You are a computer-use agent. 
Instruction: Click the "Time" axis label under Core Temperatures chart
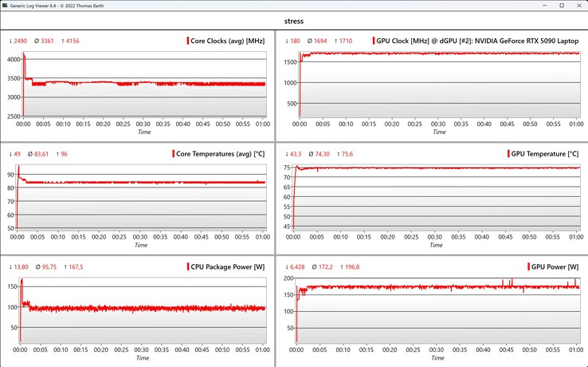click(141, 245)
